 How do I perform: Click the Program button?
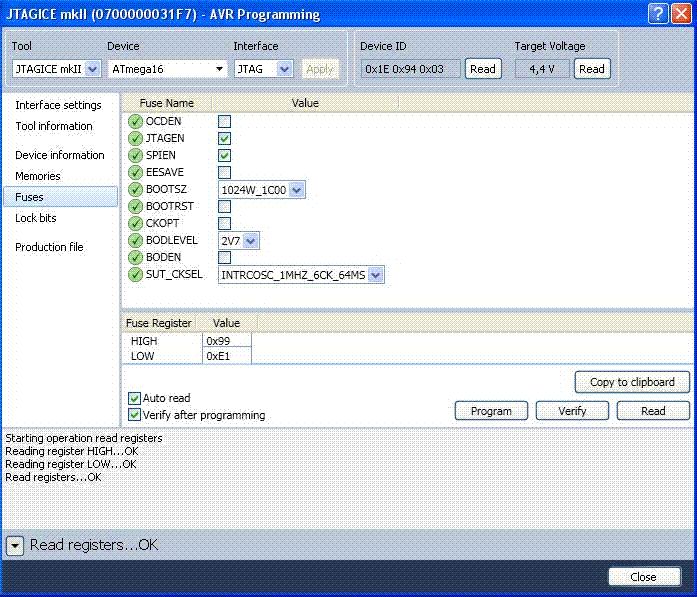491,411
